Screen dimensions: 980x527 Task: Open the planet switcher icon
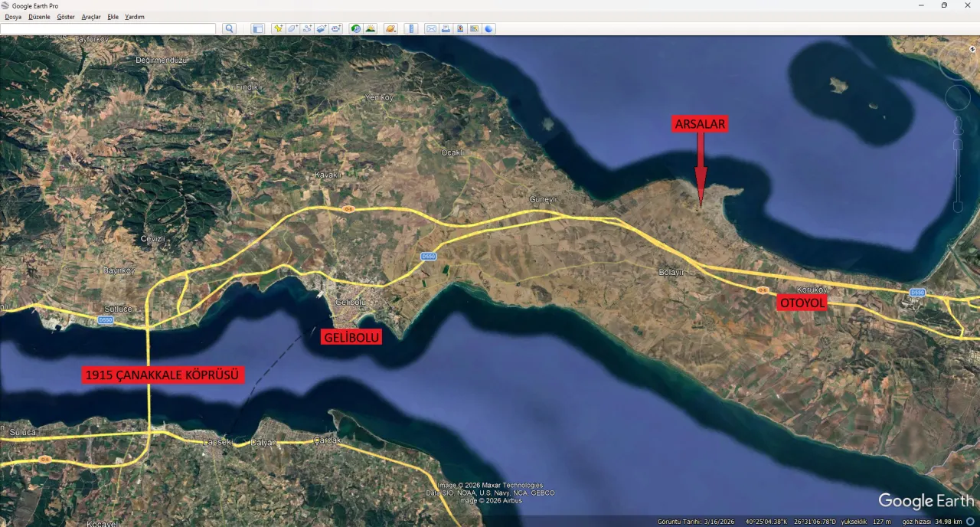pyautogui.click(x=390, y=28)
